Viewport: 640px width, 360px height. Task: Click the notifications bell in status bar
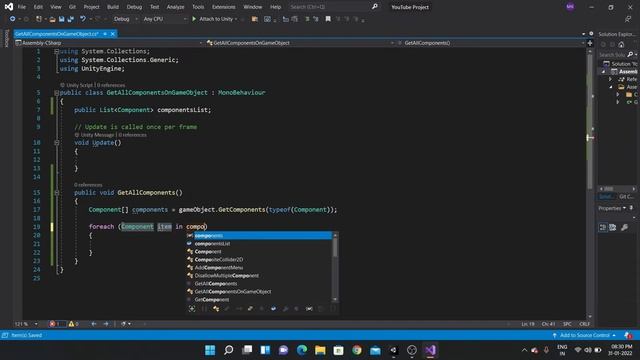(x=628, y=335)
